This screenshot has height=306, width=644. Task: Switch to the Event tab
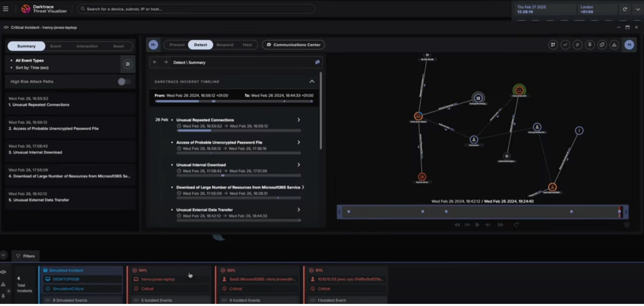[55, 46]
